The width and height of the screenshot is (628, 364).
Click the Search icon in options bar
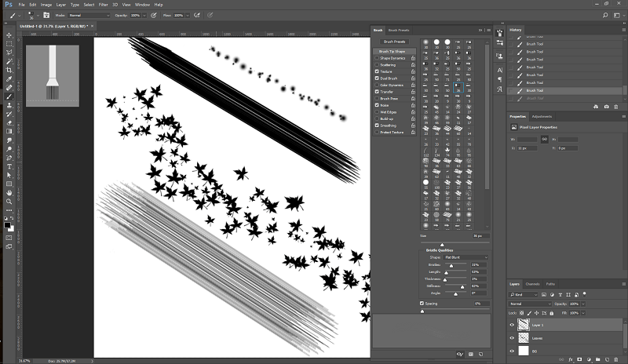click(x=605, y=15)
